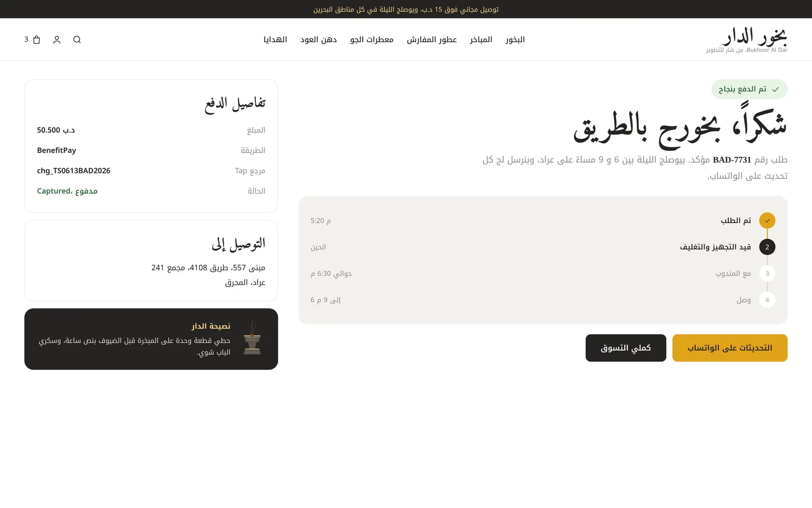812x508 pixels.
Task: Click the checkmark step circle for تم الطلب
Action: [x=767, y=220]
